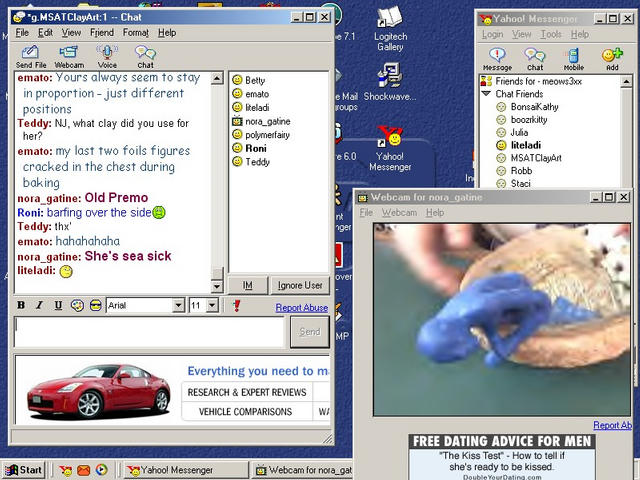The image size is (640, 480).
Task: Open Tools menu in Yahoo! Messenger
Action: pos(551,34)
